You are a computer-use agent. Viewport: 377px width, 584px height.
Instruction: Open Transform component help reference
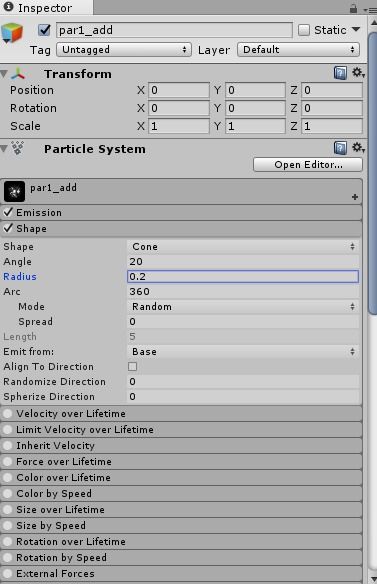point(340,73)
